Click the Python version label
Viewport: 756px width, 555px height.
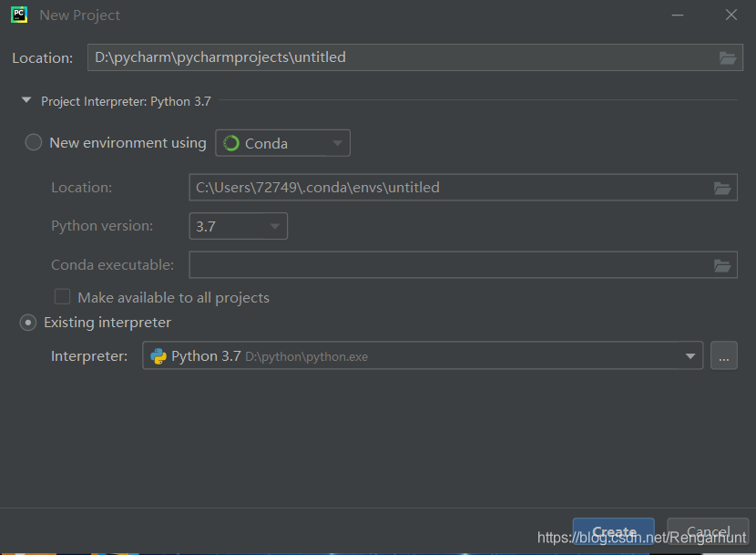[x=102, y=226]
